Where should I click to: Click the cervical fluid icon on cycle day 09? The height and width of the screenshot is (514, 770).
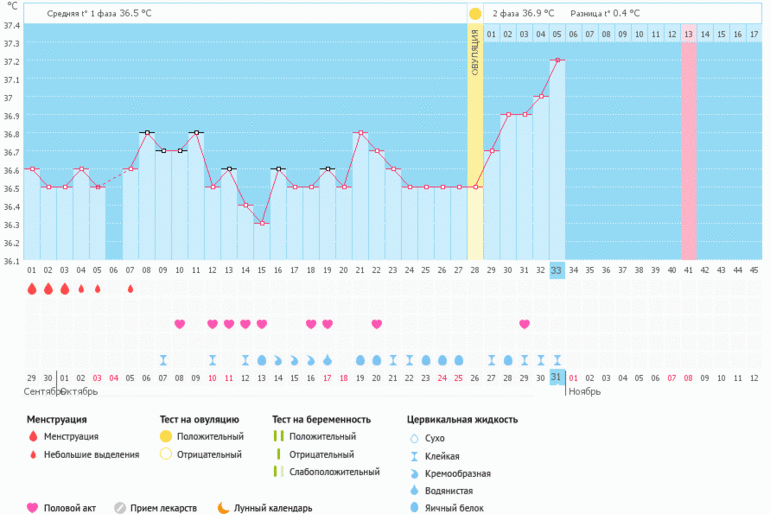click(x=163, y=359)
